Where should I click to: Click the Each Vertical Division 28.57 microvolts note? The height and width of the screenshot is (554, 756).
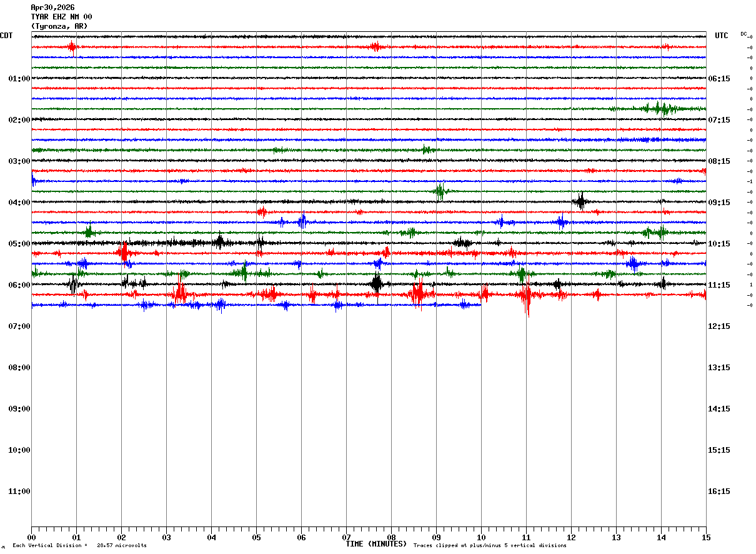79,546
